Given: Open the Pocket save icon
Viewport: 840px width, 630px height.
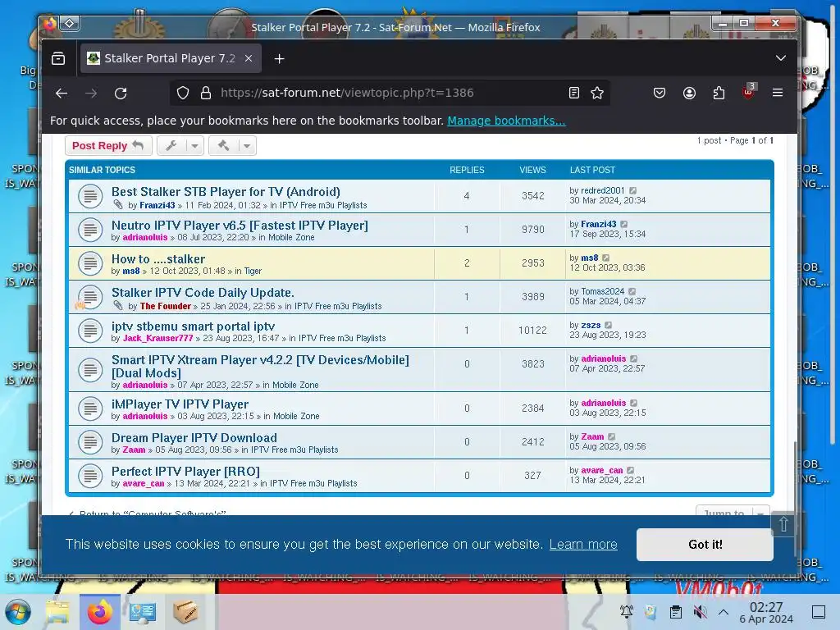Looking at the screenshot, I should coord(660,93).
